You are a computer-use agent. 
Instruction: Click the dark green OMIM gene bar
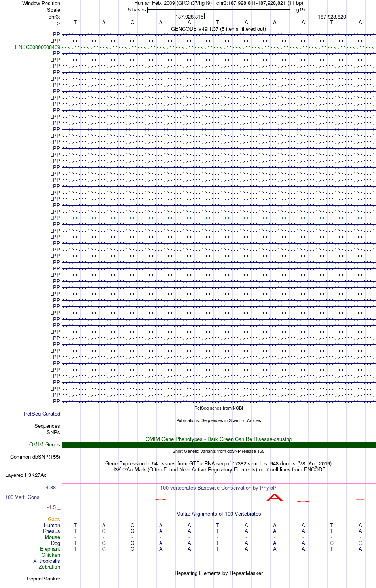(x=218, y=445)
